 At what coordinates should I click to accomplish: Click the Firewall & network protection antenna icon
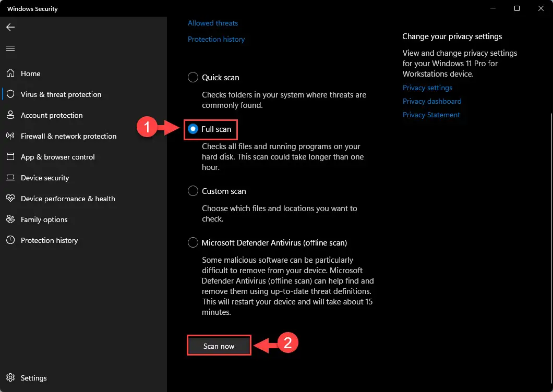[10, 136]
